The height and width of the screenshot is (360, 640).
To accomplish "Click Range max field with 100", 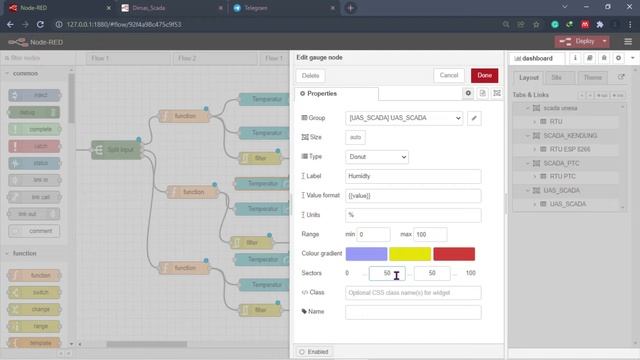I will pyautogui.click(x=430, y=235).
